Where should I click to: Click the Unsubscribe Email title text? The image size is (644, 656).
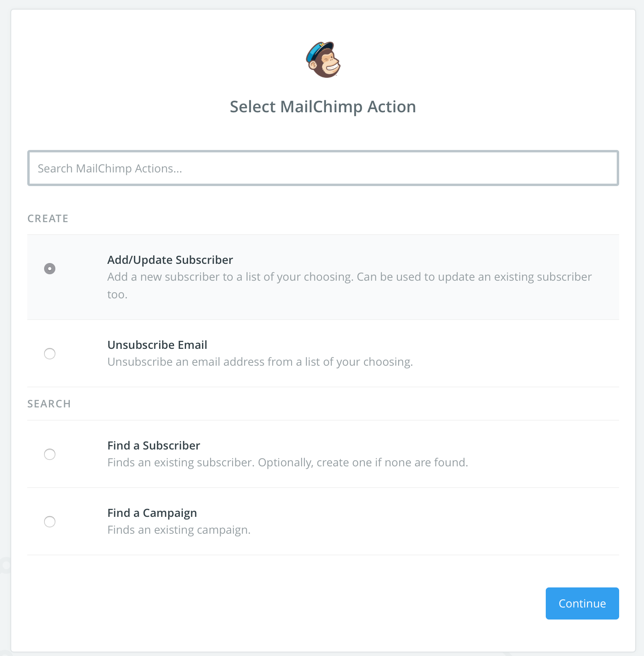click(x=157, y=345)
